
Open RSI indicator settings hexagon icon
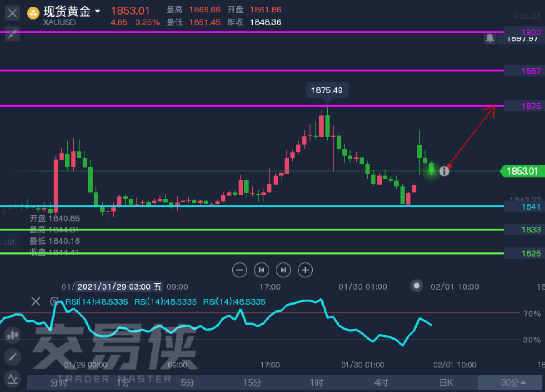click(x=54, y=301)
